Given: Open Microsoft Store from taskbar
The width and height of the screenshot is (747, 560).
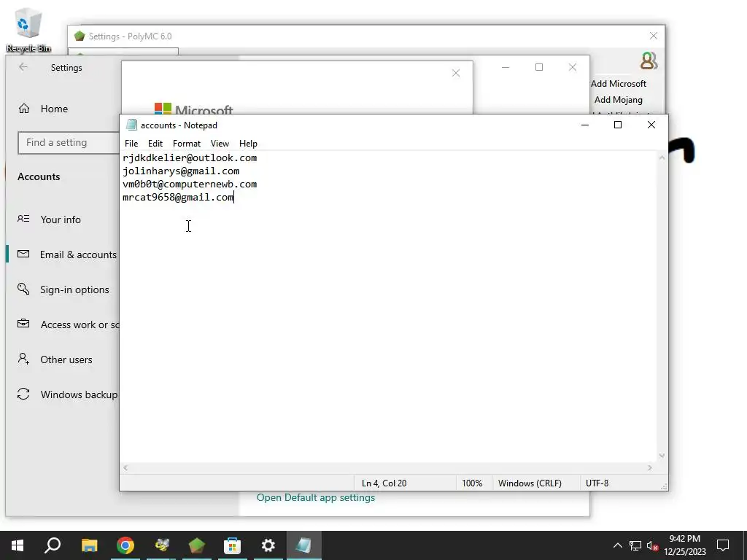Looking at the screenshot, I should click(x=233, y=545).
